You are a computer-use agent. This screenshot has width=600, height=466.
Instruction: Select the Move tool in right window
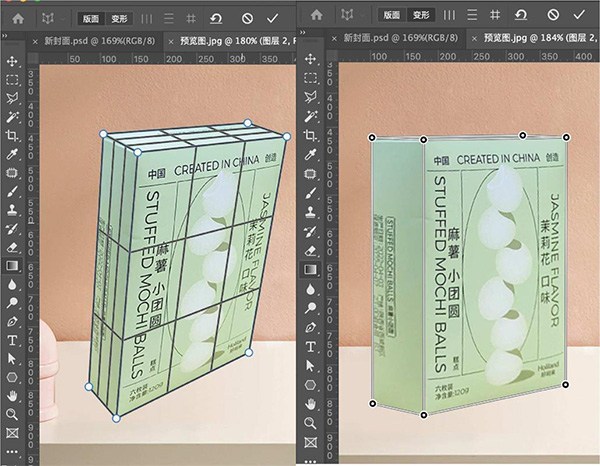[x=310, y=59]
